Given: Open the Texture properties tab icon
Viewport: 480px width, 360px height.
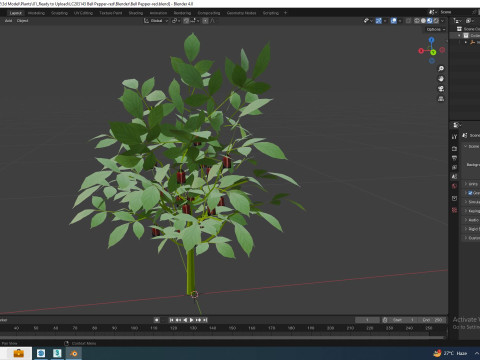Looking at the screenshot, I should 454,210.
